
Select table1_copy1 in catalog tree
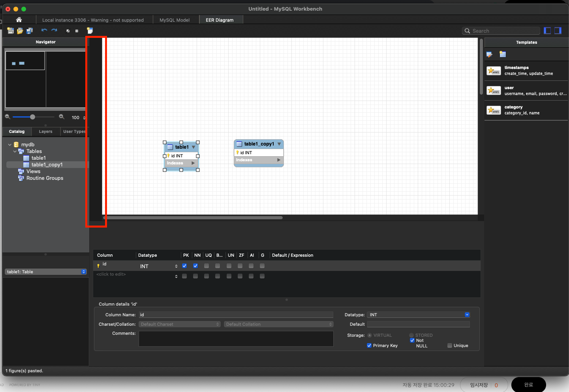(47, 165)
